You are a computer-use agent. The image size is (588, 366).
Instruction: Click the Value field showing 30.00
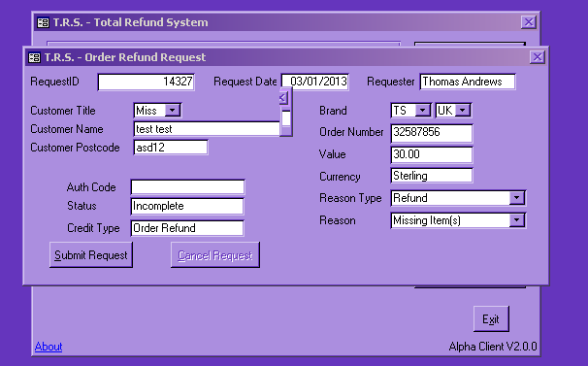tap(432, 154)
